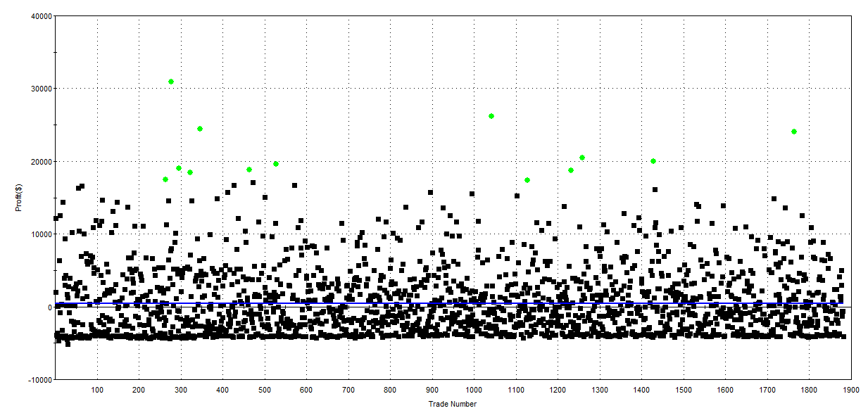868x413 pixels.
Task: Click the 1200 trade number tick label
Action: click(558, 388)
